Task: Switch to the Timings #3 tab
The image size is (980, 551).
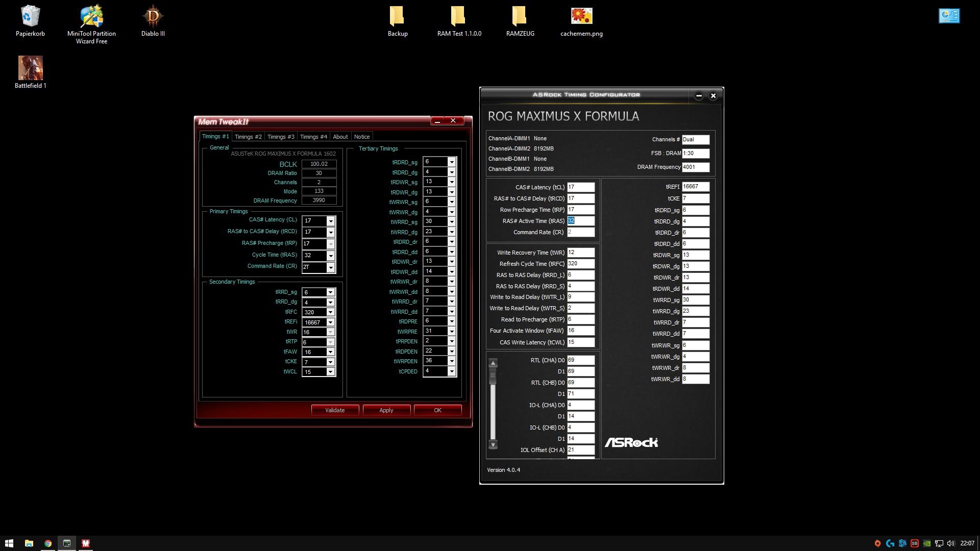Action: point(281,137)
